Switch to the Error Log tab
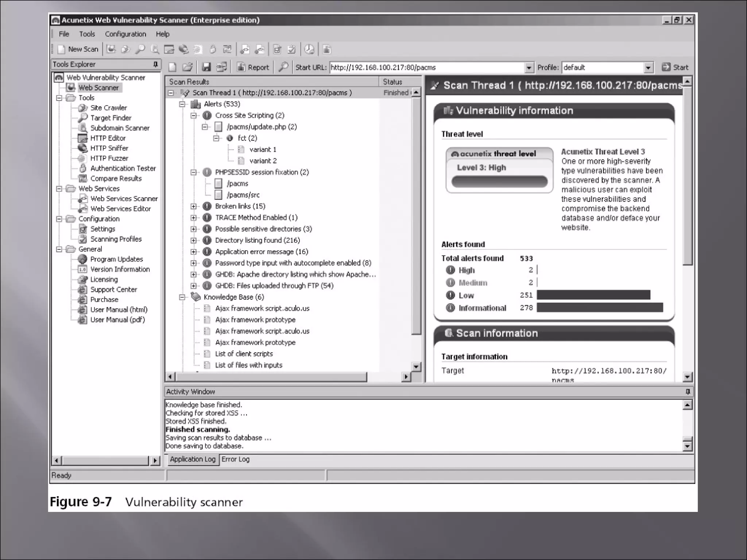The image size is (747, 560). (235, 459)
